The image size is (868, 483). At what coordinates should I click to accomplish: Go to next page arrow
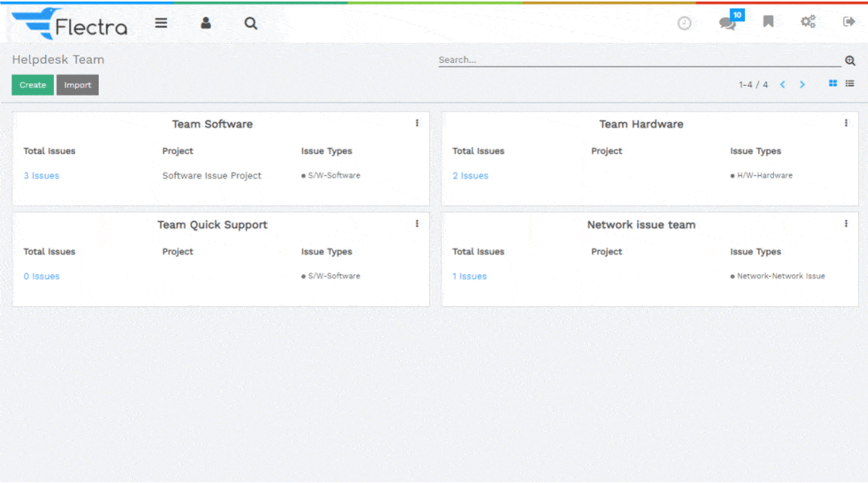(802, 84)
